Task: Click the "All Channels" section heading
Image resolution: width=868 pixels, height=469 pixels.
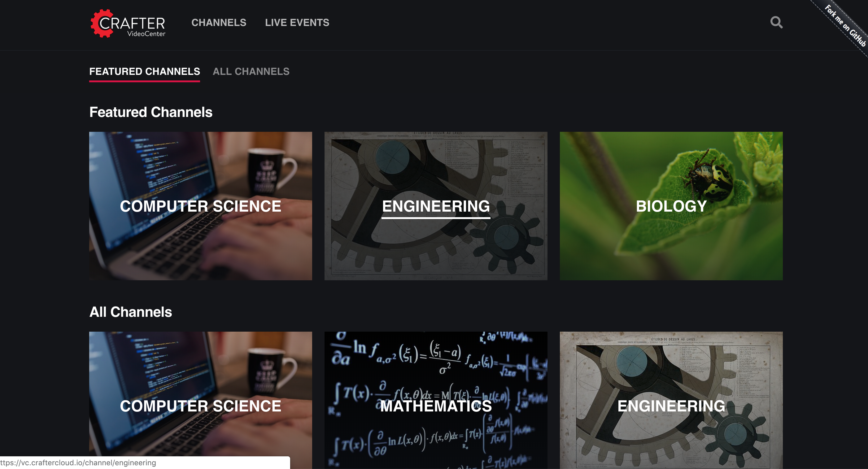Action: click(x=130, y=312)
